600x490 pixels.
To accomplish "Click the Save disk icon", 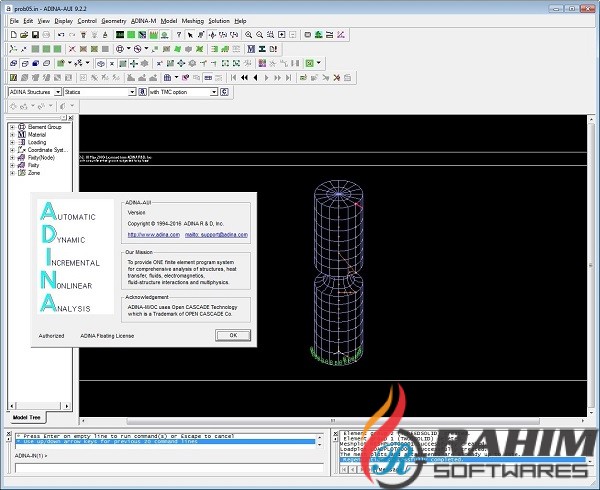I will coord(35,34).
